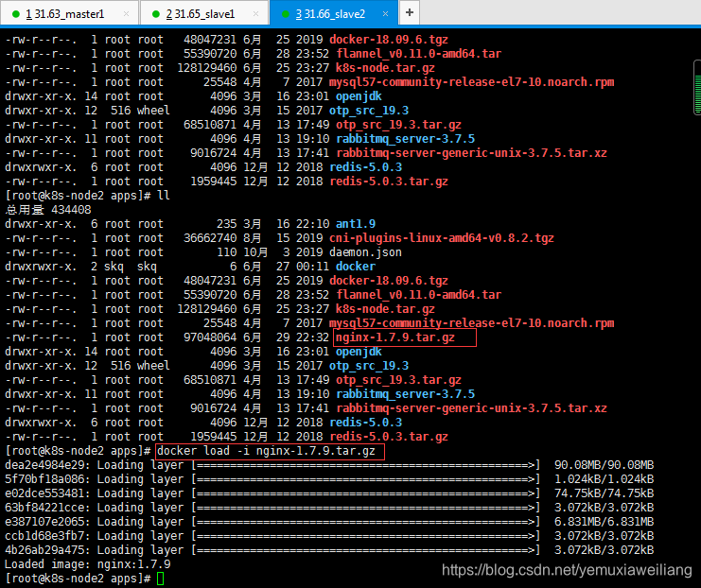Click the daemon.json file name
Viewport: 701px width, 588px height.
coord(365,252)
